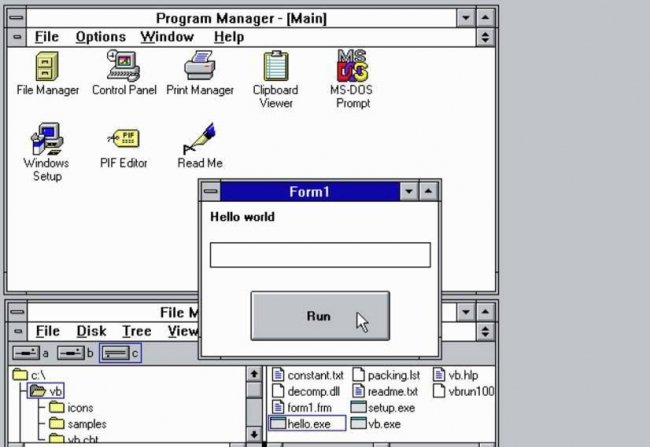Open File Manager's File menu
The image size is (650, 447).
click(x=48, y=331)
